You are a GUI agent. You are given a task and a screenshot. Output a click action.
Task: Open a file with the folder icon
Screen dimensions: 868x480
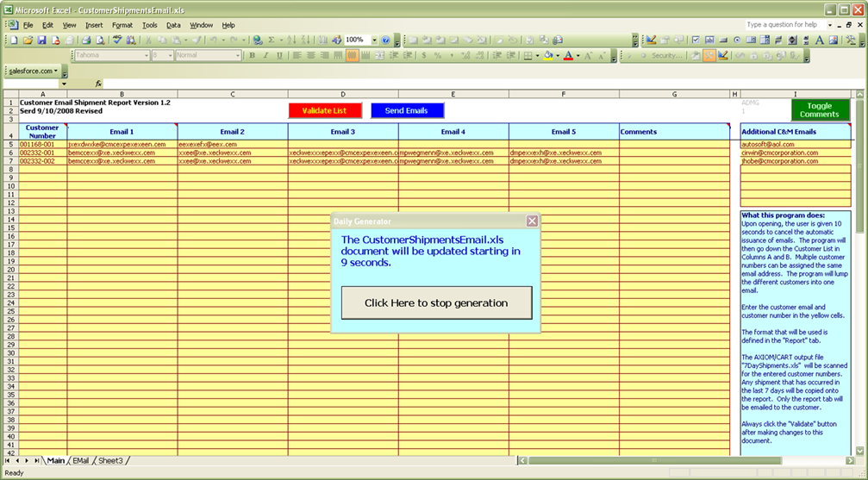coord(28,40)
